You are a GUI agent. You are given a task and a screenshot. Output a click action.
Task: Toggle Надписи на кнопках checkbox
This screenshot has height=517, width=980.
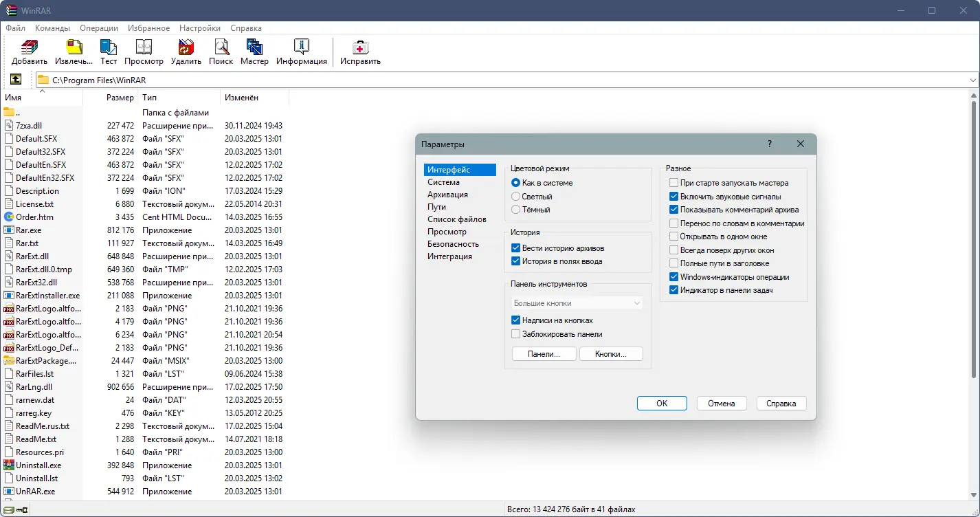(515, 320)
